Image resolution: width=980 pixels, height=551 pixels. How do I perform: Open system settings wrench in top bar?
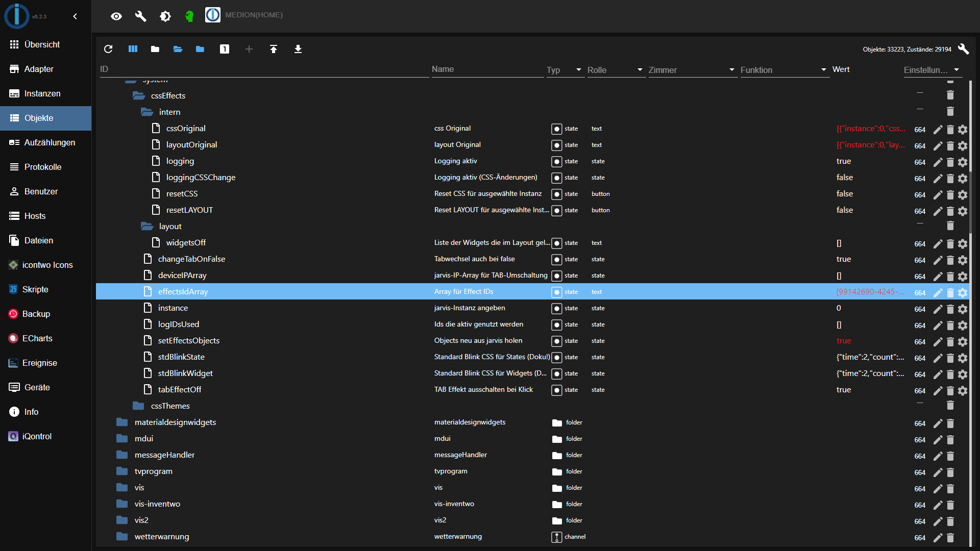coord(141,16)
